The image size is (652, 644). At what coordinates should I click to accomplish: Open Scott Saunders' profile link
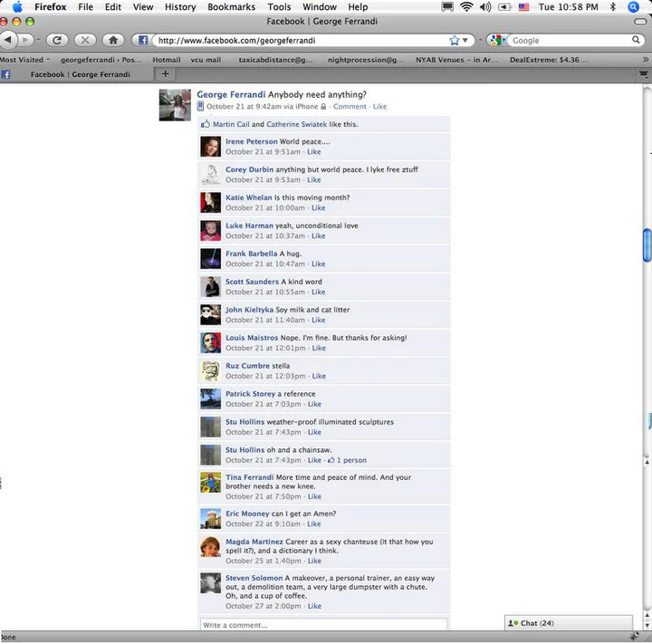point(252,282)
